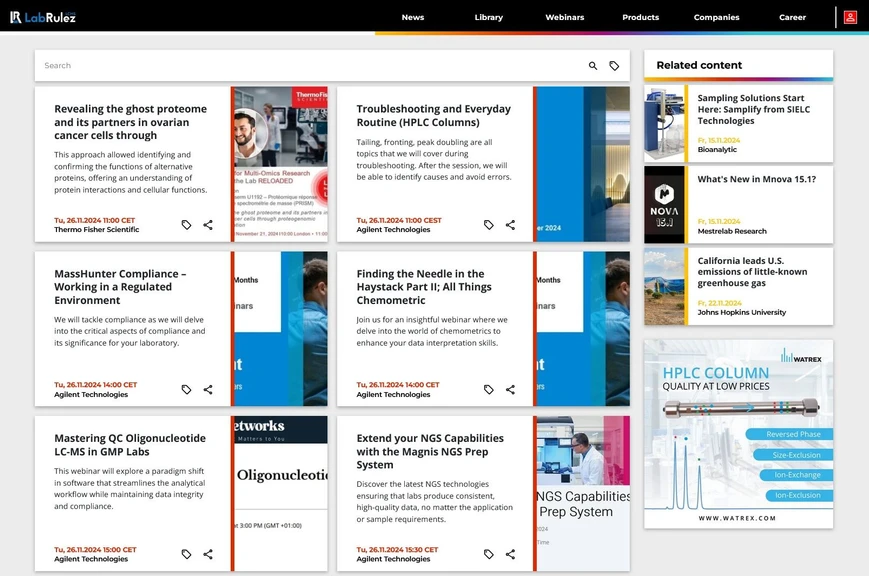Click 'Mestrelab Research' company name
Viewport: 869px width, 576px height.
coord(732,231)
